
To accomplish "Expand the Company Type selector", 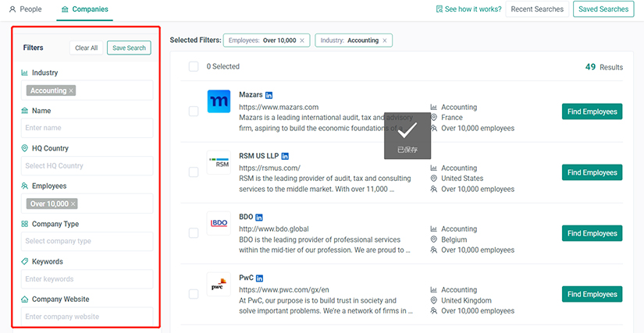I will [x=87, y=241].
